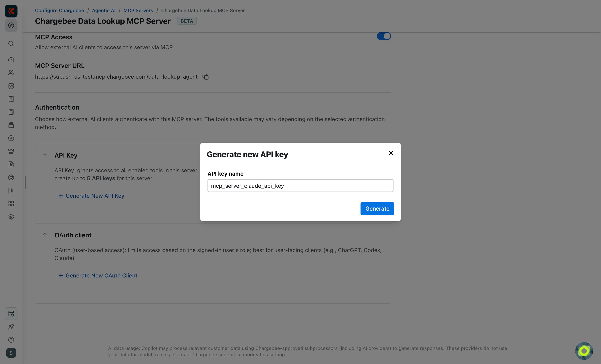Open the target circle icon in sidebar
This screenshot has width=601, height=364.
click(x=11, y=177)
